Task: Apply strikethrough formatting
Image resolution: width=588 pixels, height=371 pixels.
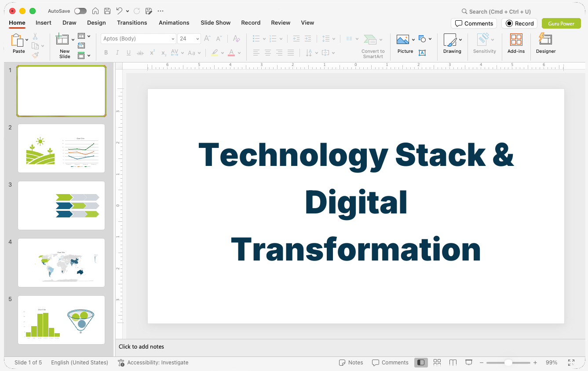Action: pos(140,53)
